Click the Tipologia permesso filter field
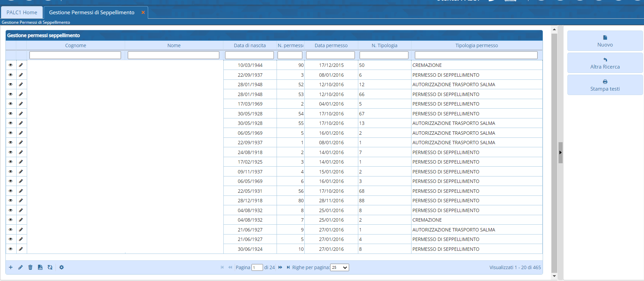This screenshot has width=644, height=281. (x=476, y=55)
